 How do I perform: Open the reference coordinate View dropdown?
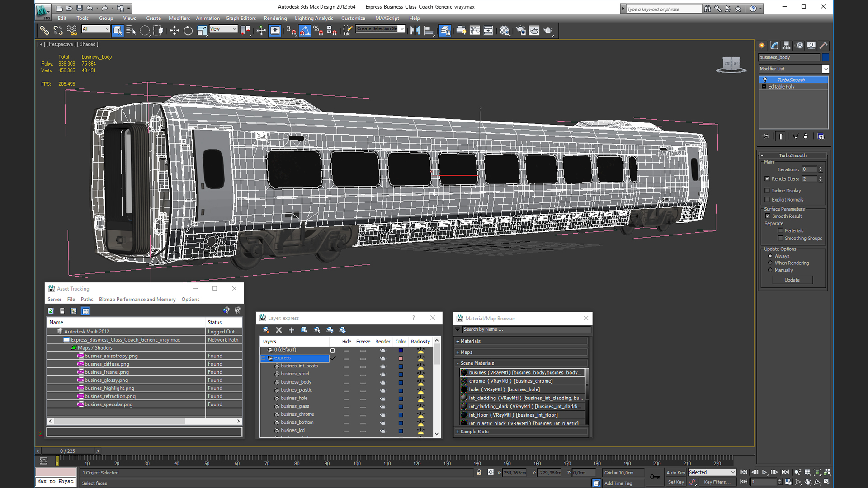(223, 29)
